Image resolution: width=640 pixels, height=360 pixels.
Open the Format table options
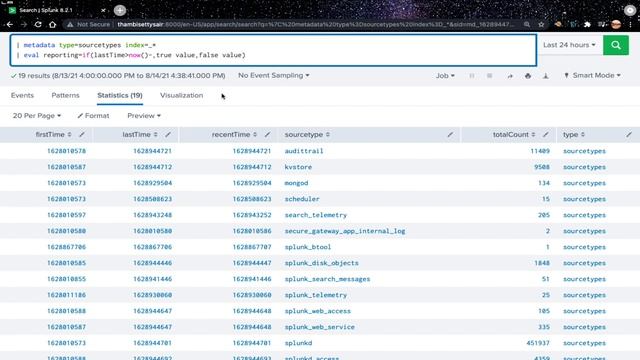(x=93, y=116)
